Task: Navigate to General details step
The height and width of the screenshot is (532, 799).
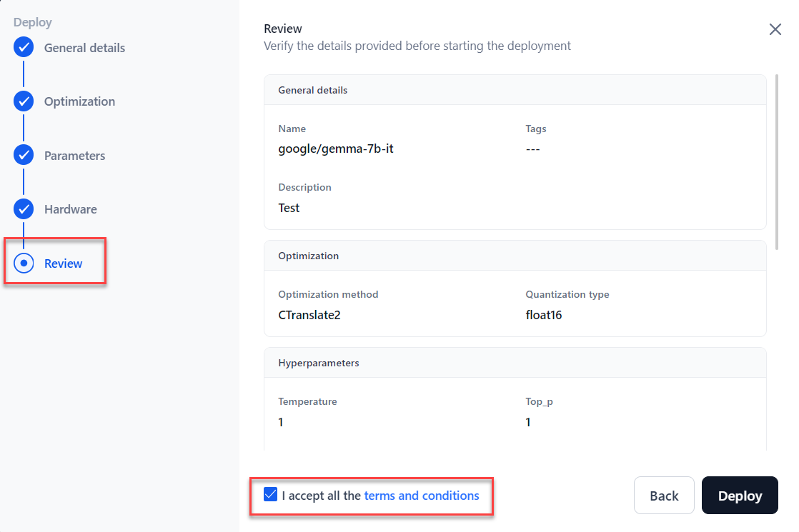Action: point(84,48)
